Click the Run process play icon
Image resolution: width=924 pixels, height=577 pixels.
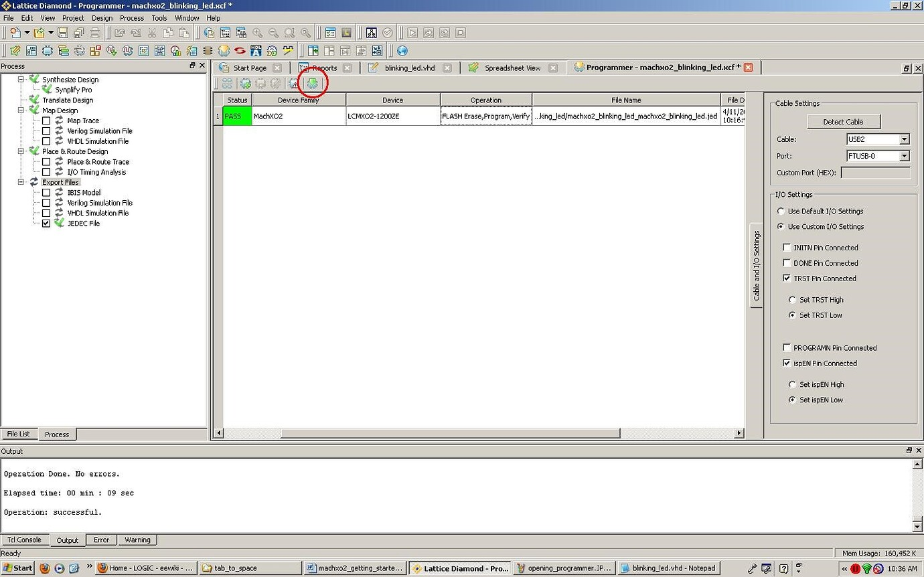point(412,33)
